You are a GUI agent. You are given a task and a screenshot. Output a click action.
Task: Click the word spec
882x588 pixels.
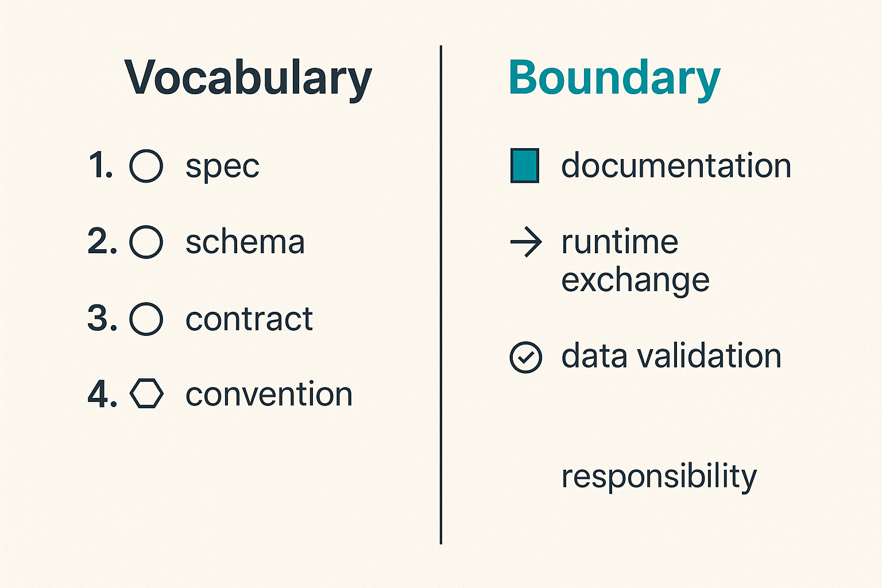click(222, 168)
